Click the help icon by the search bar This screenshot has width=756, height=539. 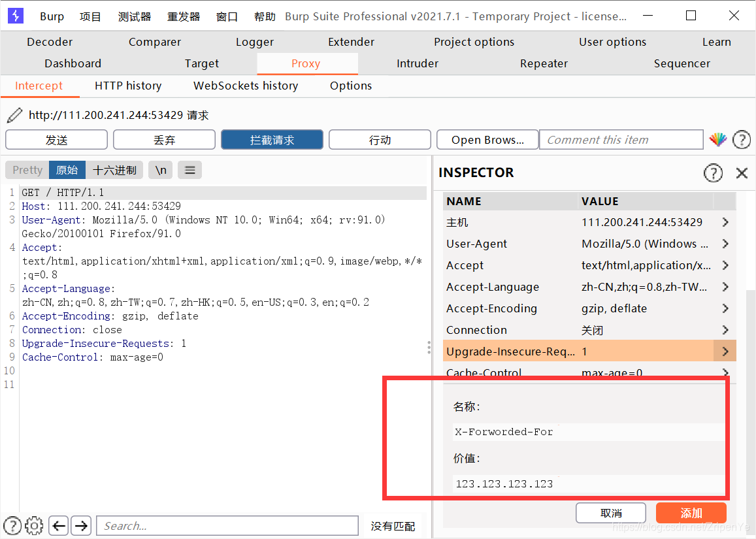coord(12,525)
